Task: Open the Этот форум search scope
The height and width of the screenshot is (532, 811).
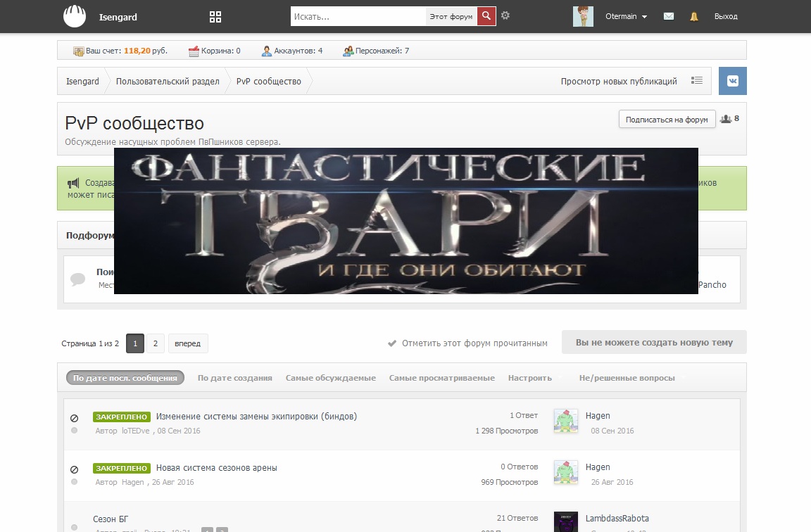Action: tap(451, 17)
